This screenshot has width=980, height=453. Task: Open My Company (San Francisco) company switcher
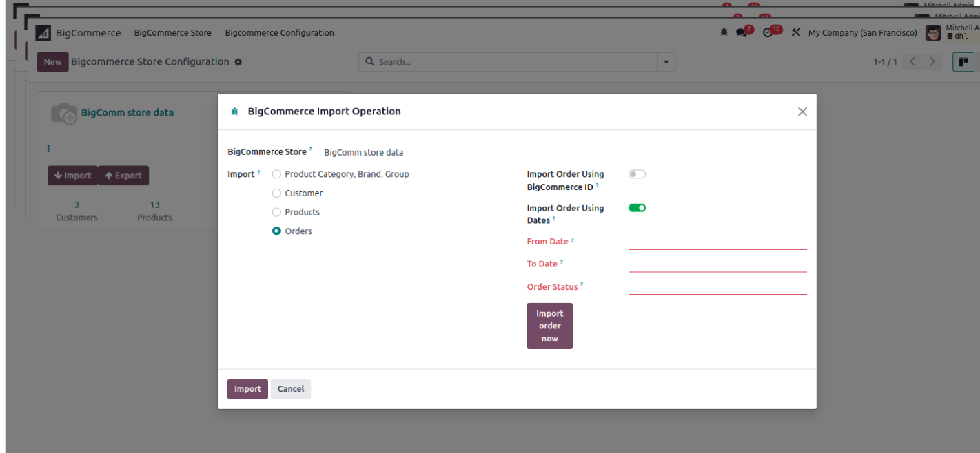(862, 33)
